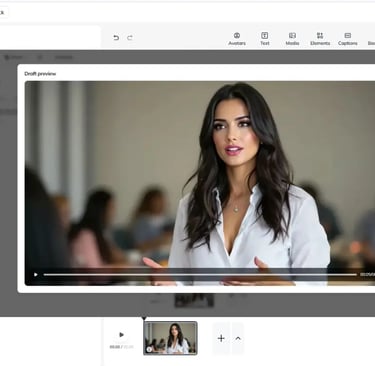The image size is (375, 366).
Task: Play the Draft preview video
Action: (x=36, y=275)
